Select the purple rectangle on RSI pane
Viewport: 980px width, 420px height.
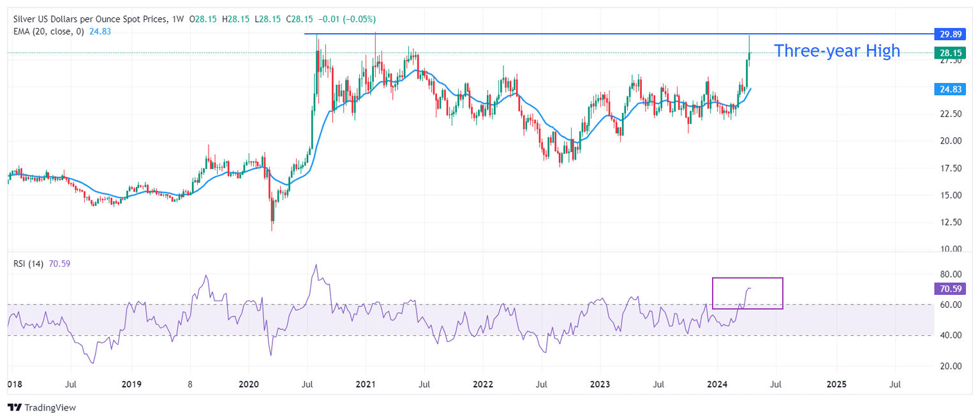(747, 294)
